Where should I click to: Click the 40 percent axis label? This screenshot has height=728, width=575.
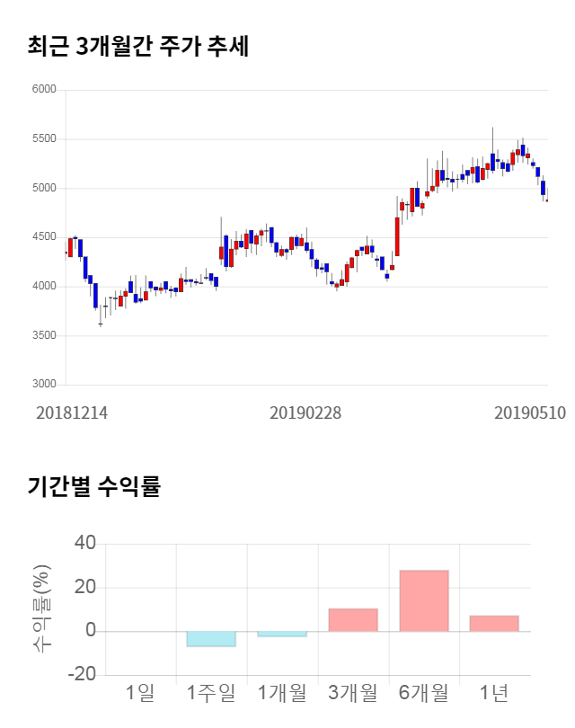(85, 543)
